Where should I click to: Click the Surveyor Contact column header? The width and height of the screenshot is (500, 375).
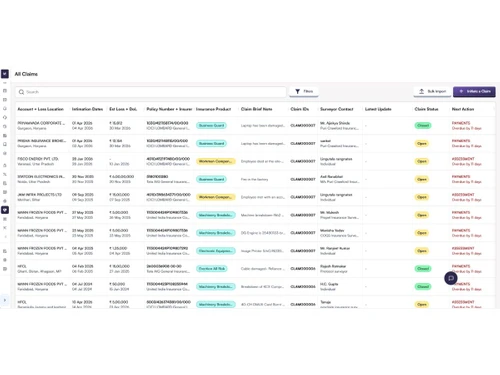(336, 109)
